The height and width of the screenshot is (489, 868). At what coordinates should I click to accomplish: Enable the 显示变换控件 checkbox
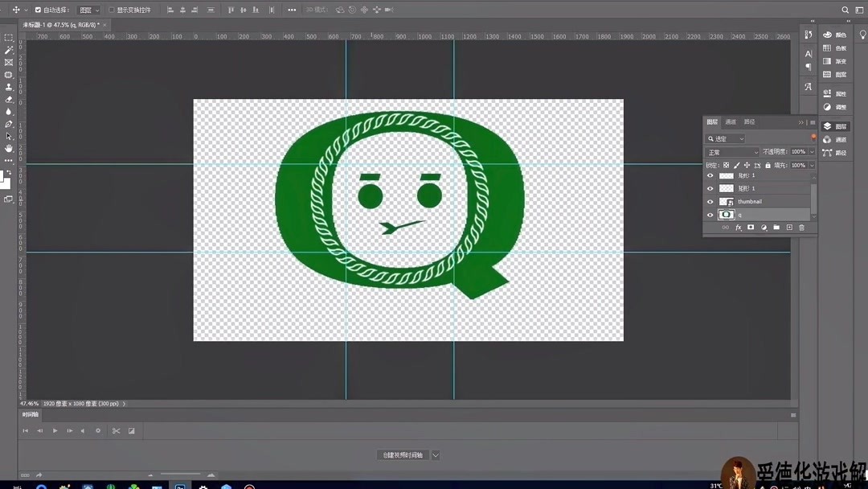(x=112, y=10)
